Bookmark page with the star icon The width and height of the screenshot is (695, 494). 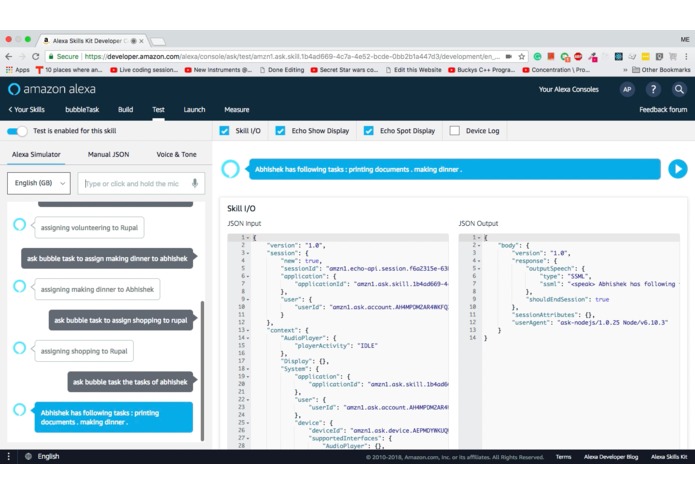(522, 56)
